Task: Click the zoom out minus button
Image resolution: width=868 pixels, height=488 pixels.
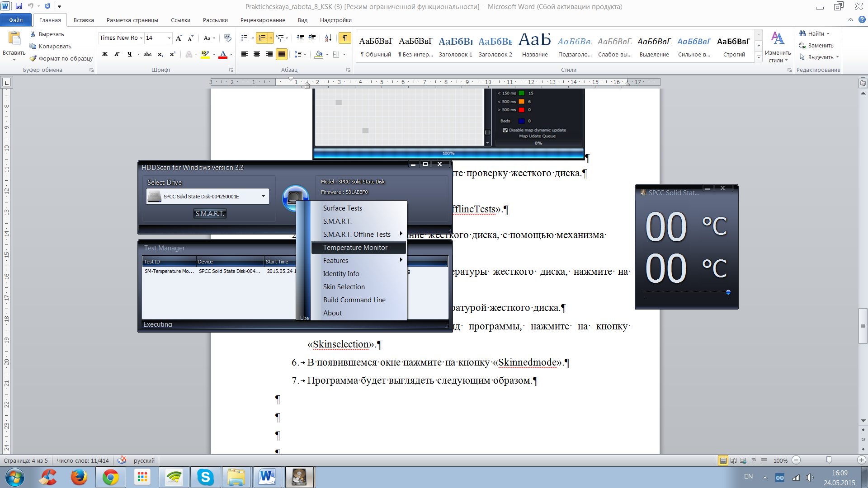Action: click(x=797, y=460)
